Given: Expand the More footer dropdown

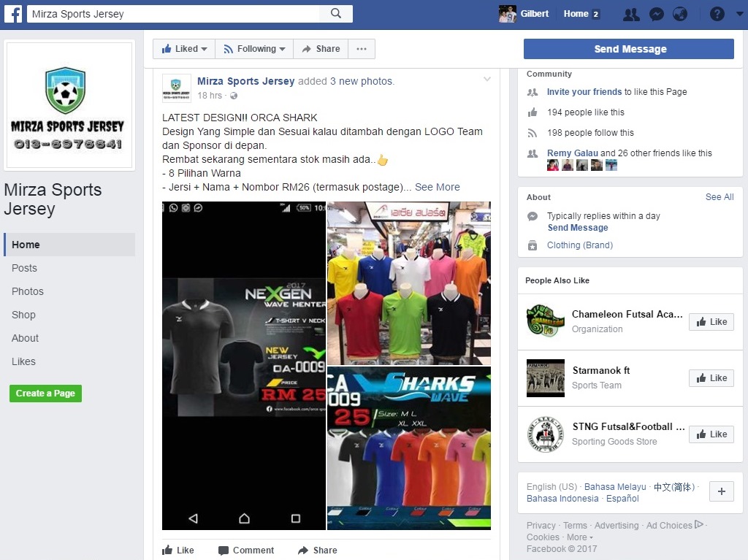Looking at the screenshot, I should click(579, 537).
